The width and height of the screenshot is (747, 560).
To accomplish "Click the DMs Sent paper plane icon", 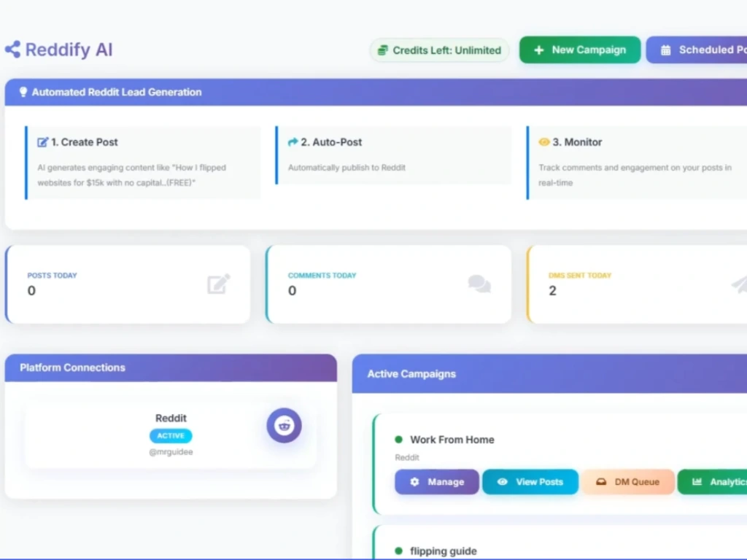I will [x=738, y=284].
